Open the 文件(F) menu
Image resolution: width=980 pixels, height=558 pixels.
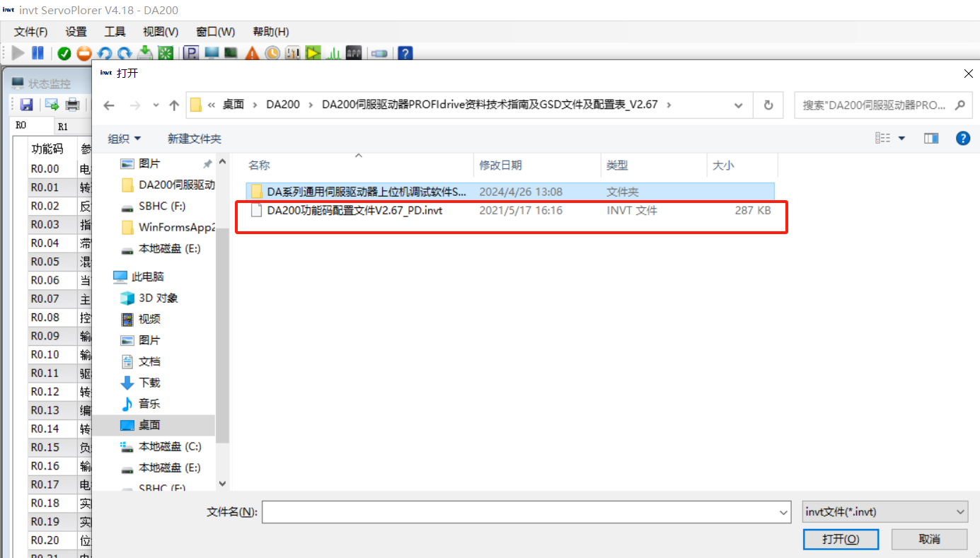point(31,32)
